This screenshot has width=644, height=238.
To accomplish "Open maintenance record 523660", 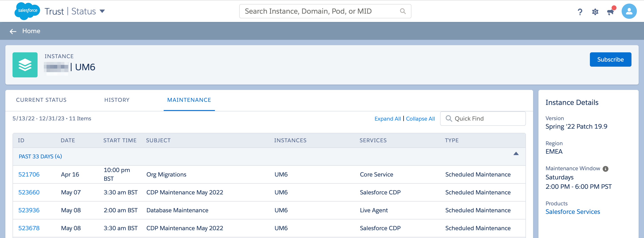I will coord(29,193).
